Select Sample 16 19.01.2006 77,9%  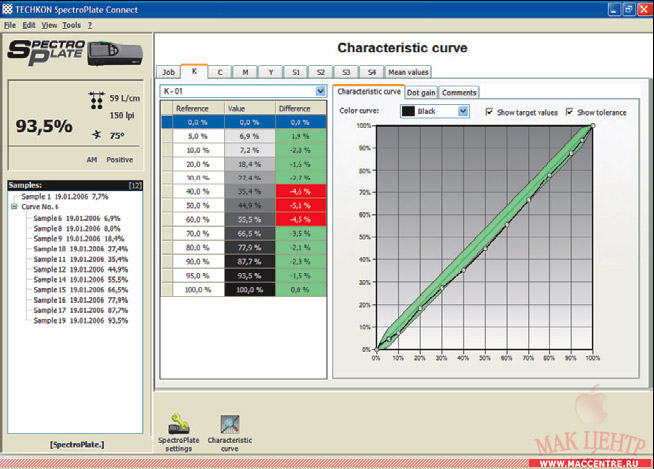pyautogui.click(x=80, y=300)
